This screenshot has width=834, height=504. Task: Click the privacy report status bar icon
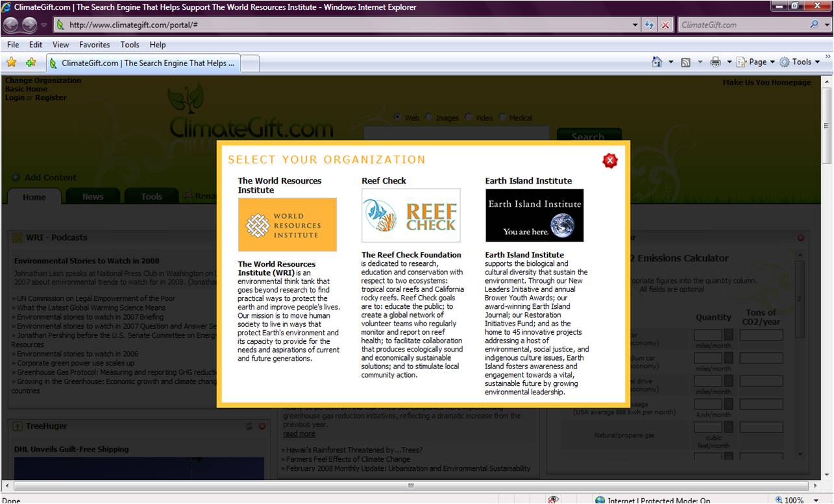(x=554, y=500)
